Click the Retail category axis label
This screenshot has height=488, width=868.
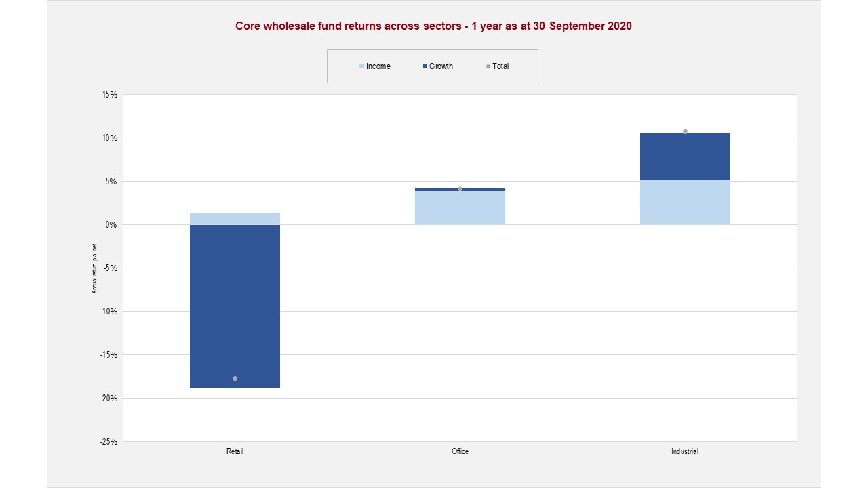(x=235, y=451)
